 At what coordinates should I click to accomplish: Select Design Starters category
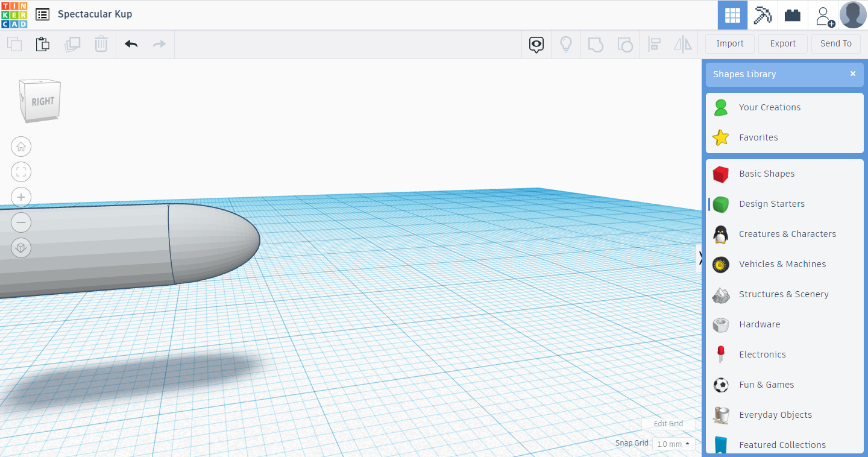coord(785,204)
